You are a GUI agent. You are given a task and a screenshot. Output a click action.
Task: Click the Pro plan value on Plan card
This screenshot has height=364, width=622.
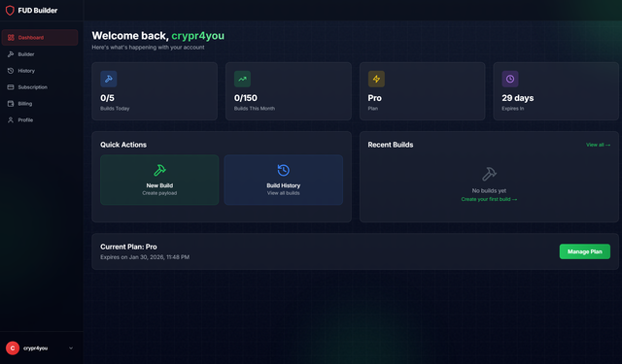[x=374, y=98]
